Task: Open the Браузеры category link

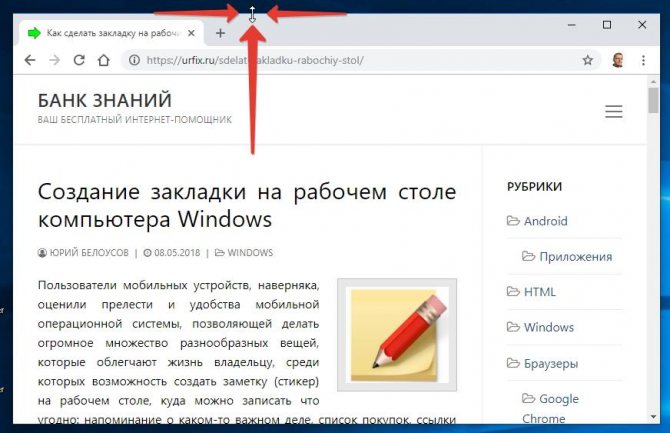Action: click(x=549, y=363)
